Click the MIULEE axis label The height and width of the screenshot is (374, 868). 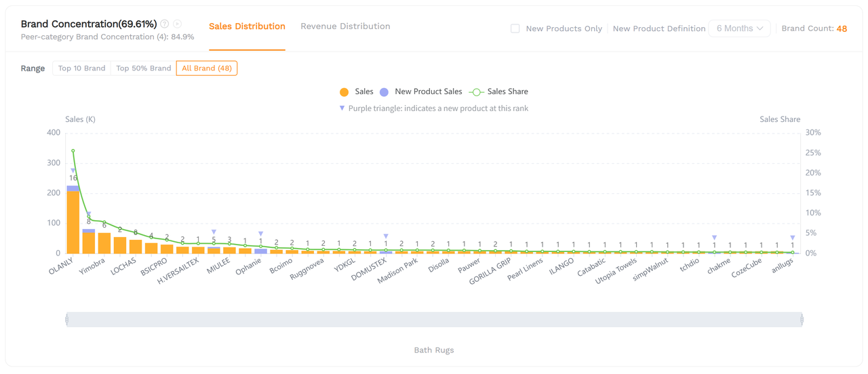tap(219, 266)
